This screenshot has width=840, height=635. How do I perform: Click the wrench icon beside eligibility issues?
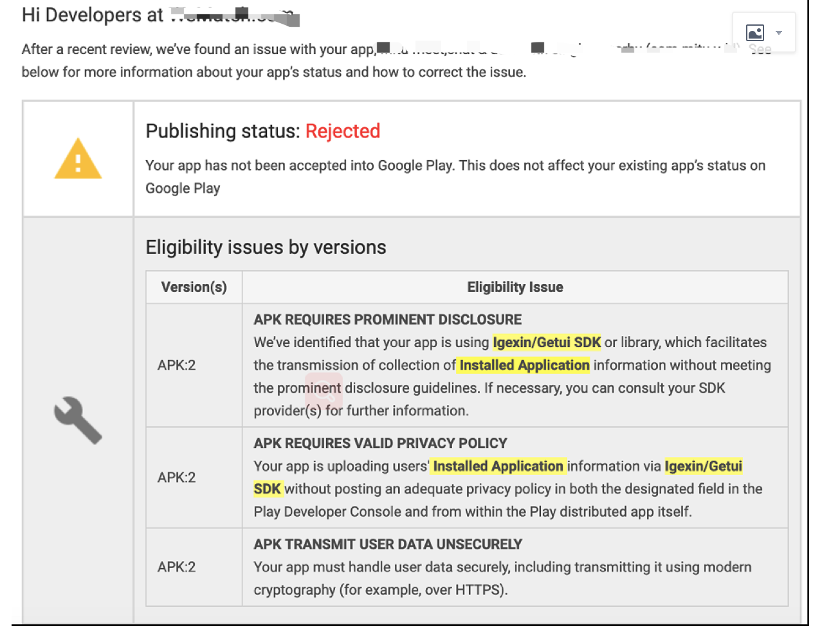pyautogui.click(x=78, y=420)
